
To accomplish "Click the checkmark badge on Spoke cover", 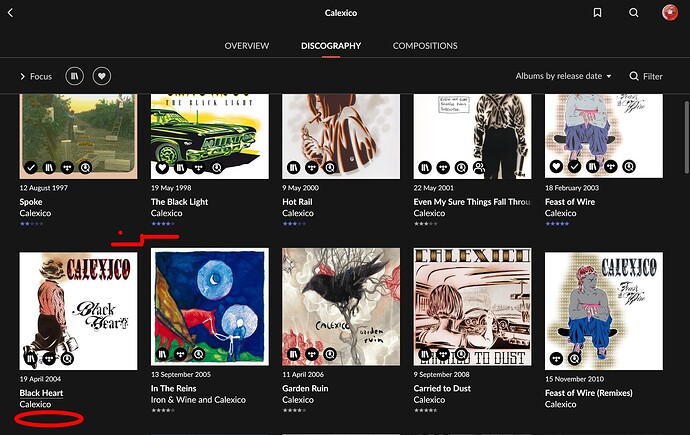I will tap(30, 167).
